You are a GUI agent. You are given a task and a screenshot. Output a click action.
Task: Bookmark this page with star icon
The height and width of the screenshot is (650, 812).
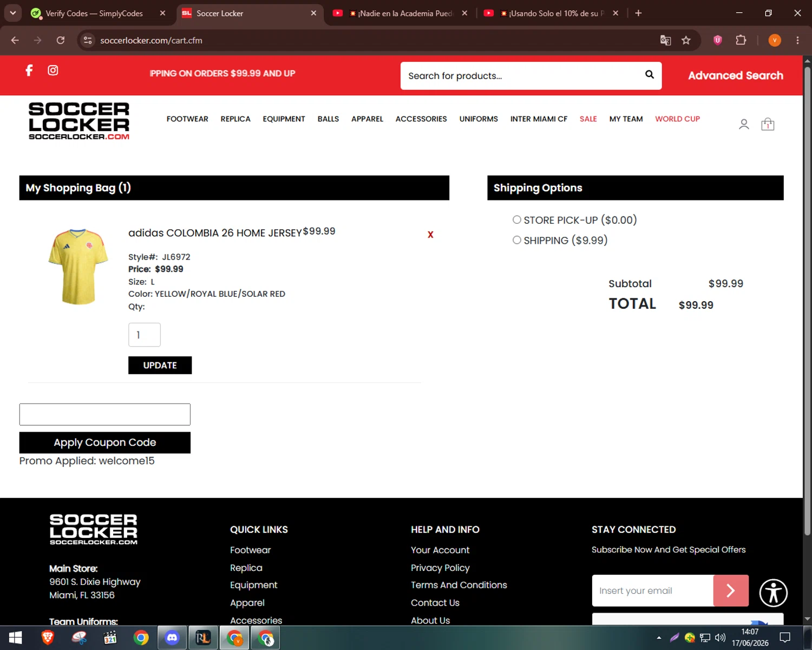tap(686, 40)
